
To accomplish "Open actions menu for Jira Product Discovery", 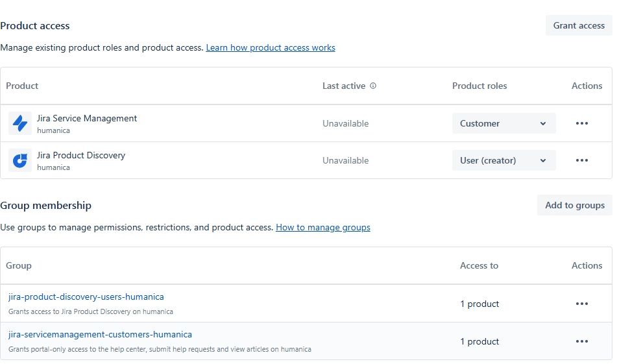I will coord(581,160).
